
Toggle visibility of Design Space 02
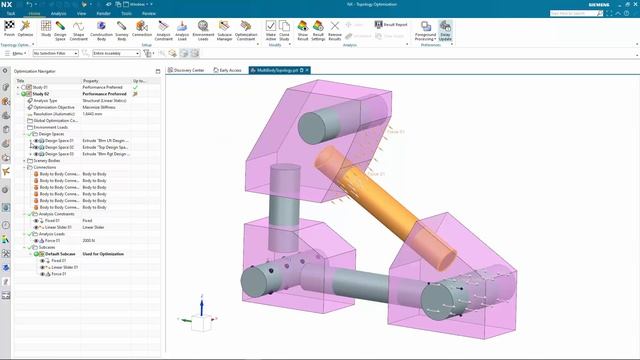[x=36, y=147]
